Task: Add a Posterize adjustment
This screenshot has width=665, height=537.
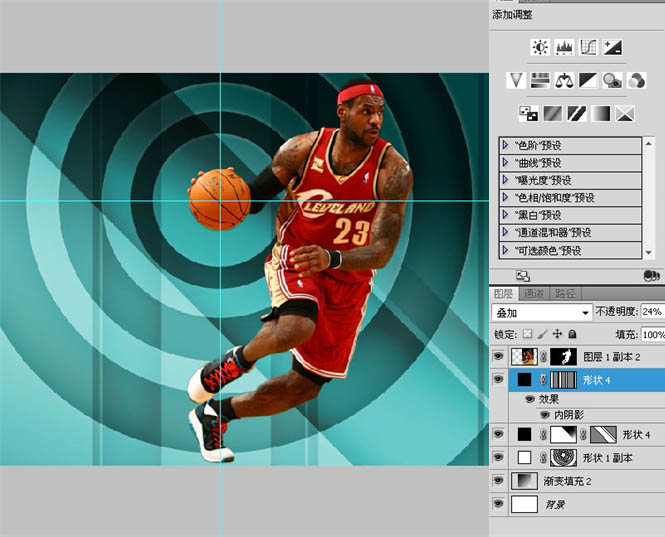Action: point(553,114)
